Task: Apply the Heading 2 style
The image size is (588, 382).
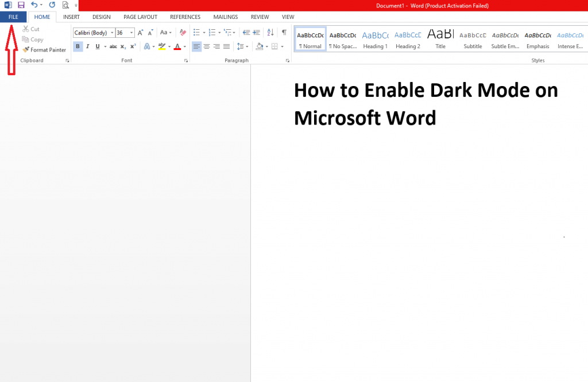Action: pyautogui.click(x=408, y=39)
